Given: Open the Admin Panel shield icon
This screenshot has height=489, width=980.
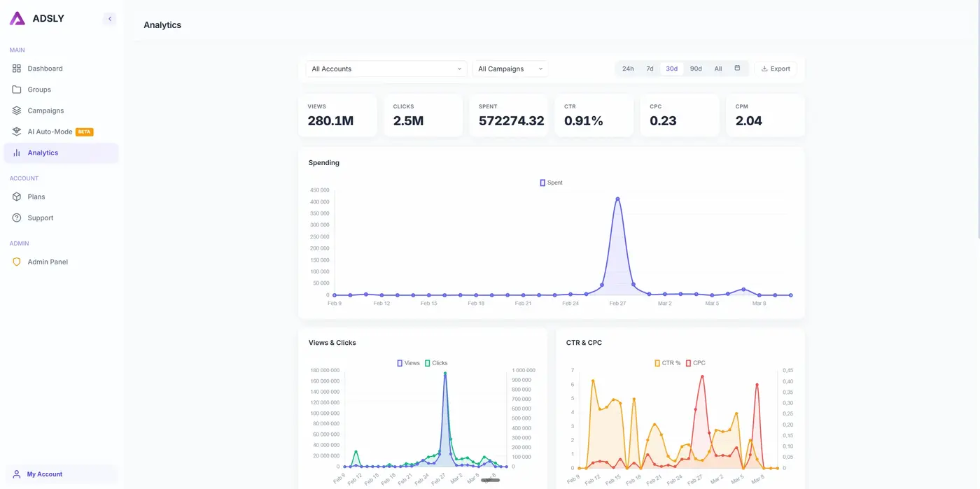Looking at the screenshot, I should tap(17, 262).
